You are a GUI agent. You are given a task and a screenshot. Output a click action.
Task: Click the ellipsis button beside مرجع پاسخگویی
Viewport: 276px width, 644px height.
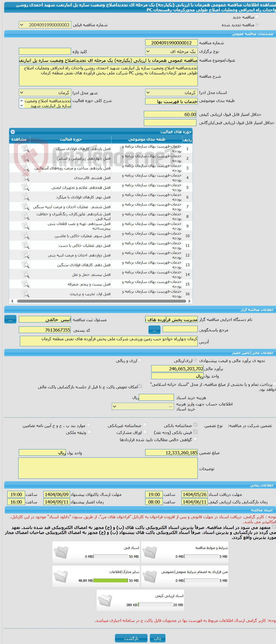click(x=154, y=330)
